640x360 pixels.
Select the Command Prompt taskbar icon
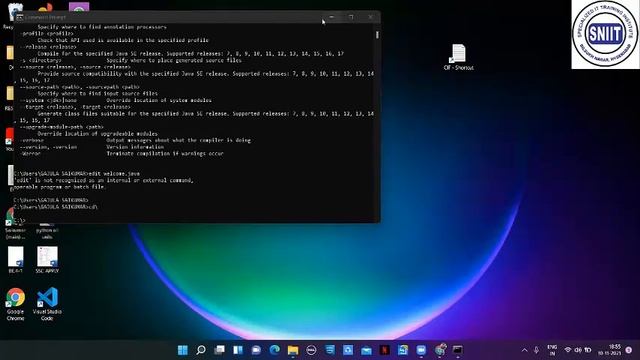point(458,350)
